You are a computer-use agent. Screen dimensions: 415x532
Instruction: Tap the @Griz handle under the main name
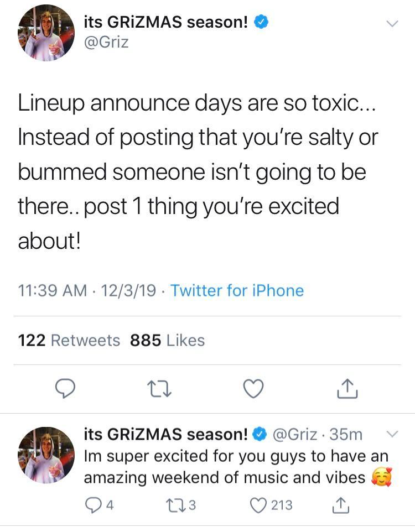[106, 42]
